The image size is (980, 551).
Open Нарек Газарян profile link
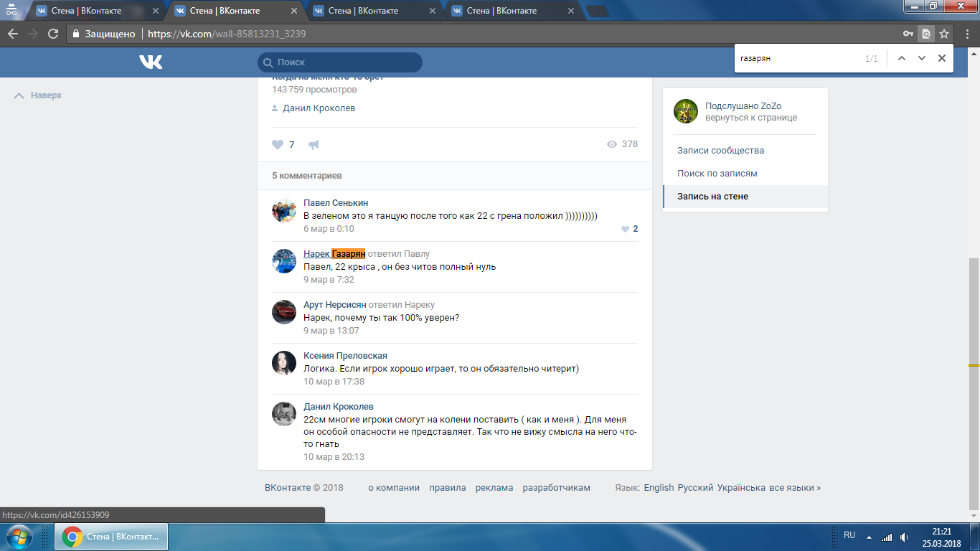tap(334, 254)
